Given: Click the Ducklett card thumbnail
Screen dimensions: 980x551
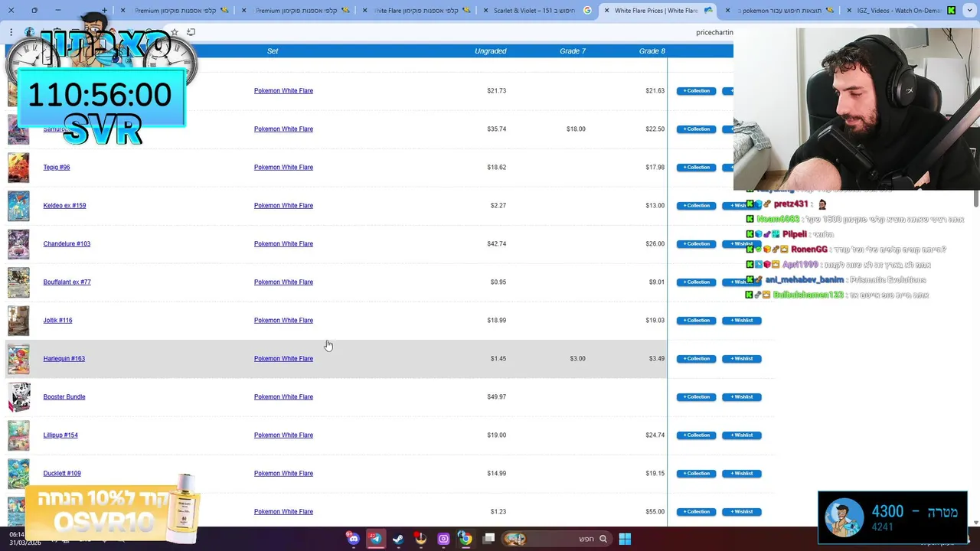Looking at the screenshot, I should click(x=18, y=474).
